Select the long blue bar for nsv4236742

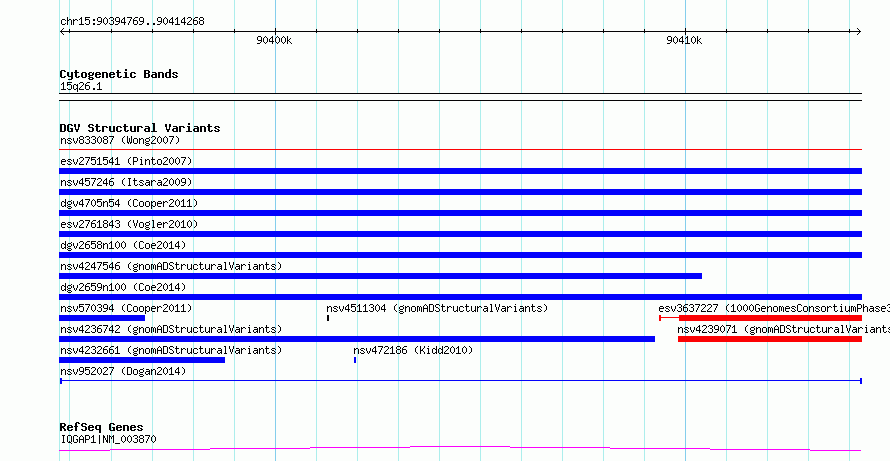pos(357,339)
